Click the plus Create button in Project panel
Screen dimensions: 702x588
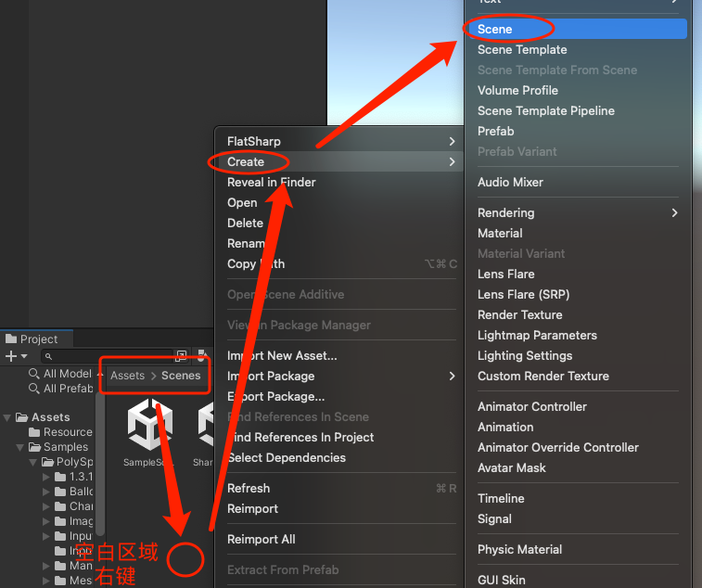11,356
